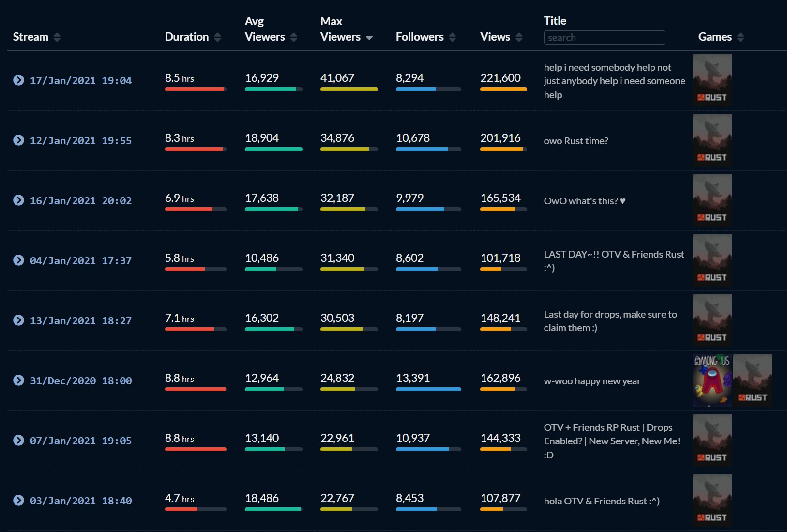The height and width of the screenshot is (532, 787).
Task: Click avg viewers value 18,904
Action: pos(262,138)
